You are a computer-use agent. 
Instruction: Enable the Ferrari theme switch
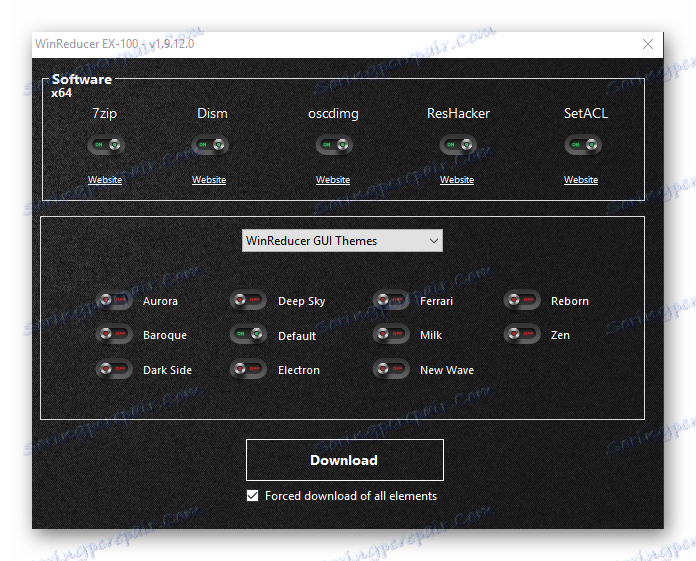[391, 300]
